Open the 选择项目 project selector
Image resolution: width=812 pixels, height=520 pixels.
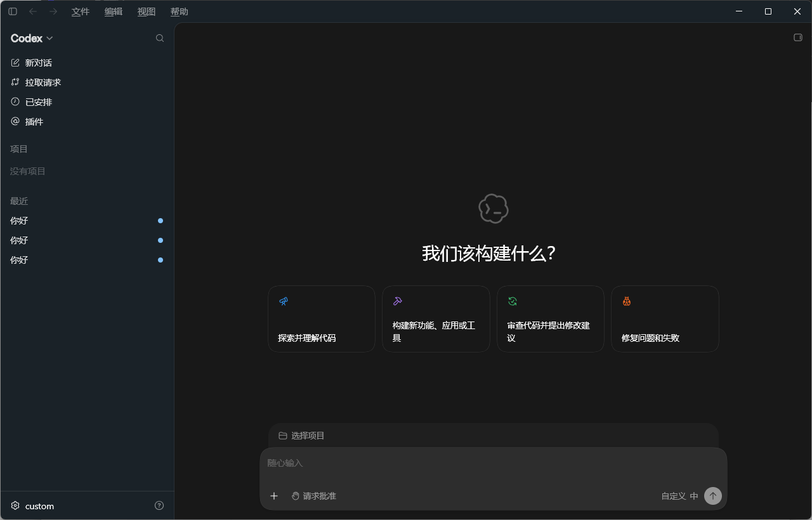(302, 436)
